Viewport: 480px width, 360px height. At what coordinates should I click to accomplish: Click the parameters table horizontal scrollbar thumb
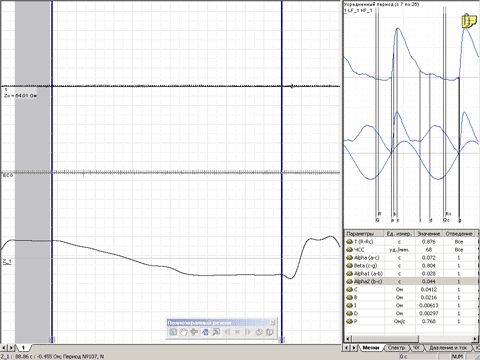(x=385, y=339)
